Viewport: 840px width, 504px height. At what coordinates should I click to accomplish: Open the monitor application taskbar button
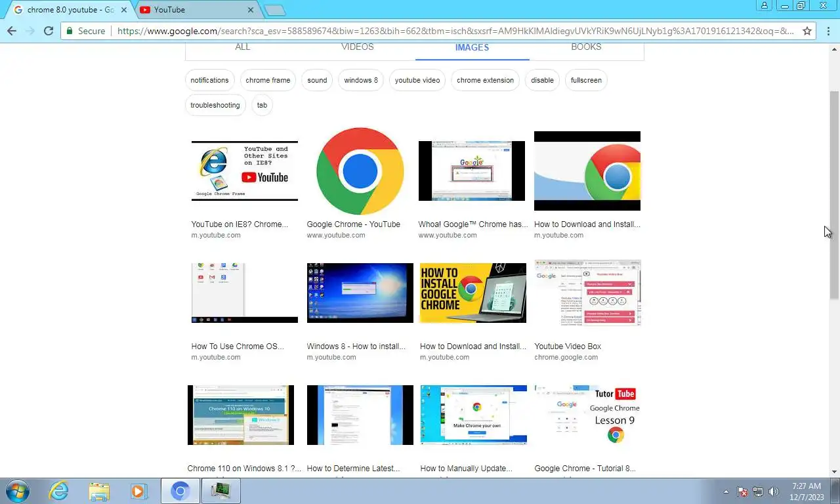(220, 491)
